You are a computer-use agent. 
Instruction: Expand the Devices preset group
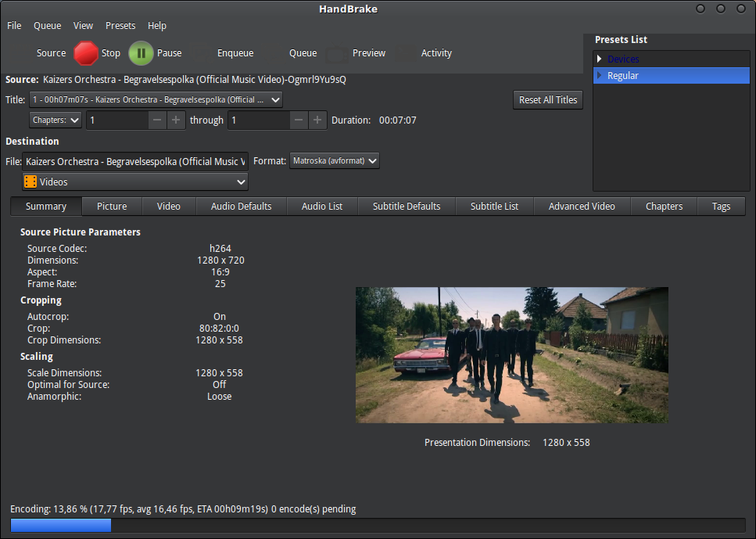(x=600, y=59)
